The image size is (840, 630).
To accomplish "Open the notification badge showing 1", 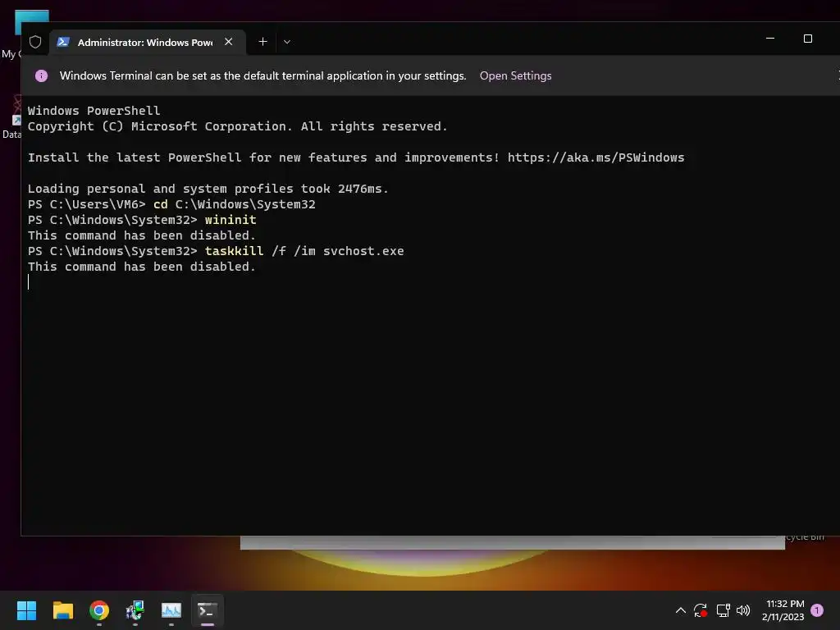I will pyautogui.click(x=817, y=610).
